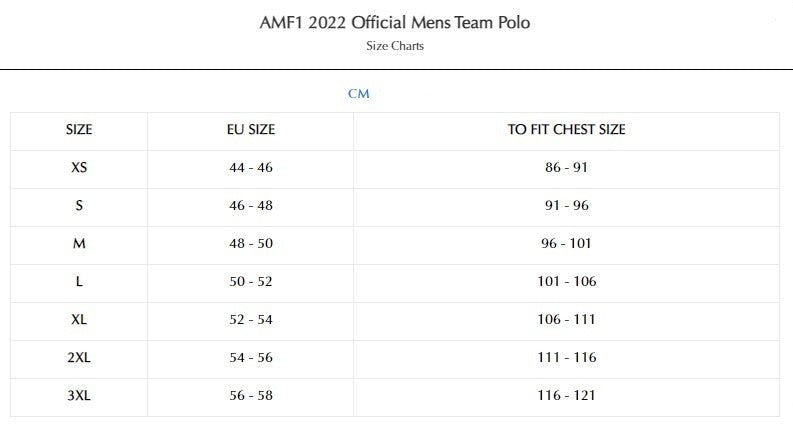Select the 2XL size row label

click(x=79, y=358)
